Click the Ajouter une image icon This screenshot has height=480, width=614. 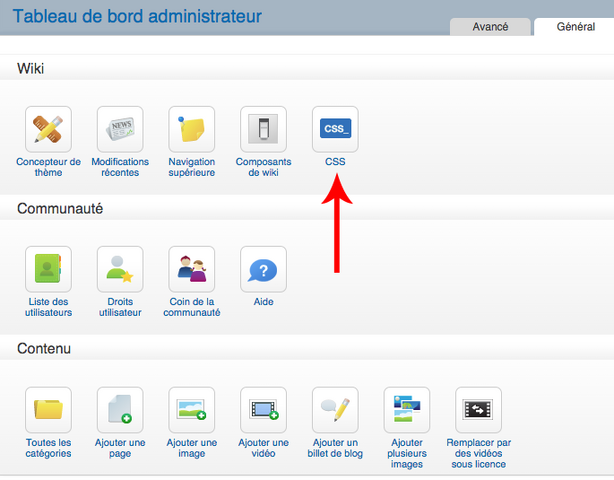point(191,410)
